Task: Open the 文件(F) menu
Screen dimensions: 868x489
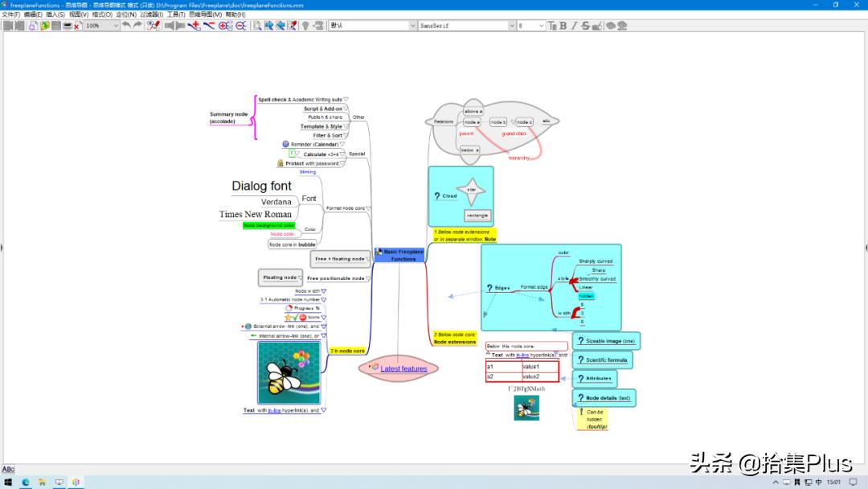Action: click(x=11, y=14)
